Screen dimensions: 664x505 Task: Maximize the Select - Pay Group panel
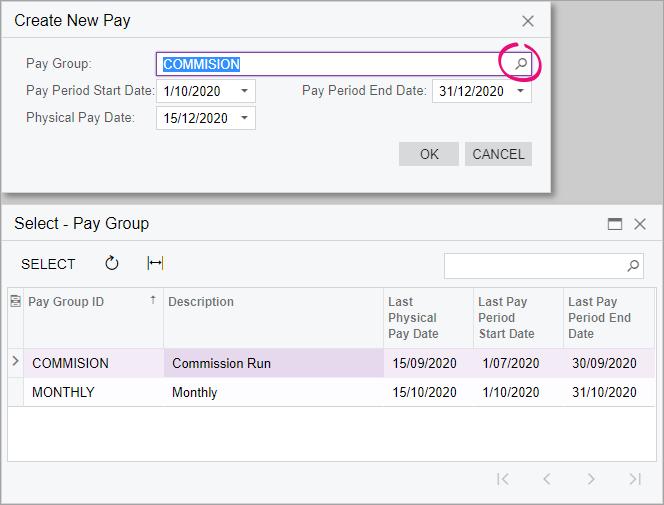pyautogui.click(x=615, y=224)
